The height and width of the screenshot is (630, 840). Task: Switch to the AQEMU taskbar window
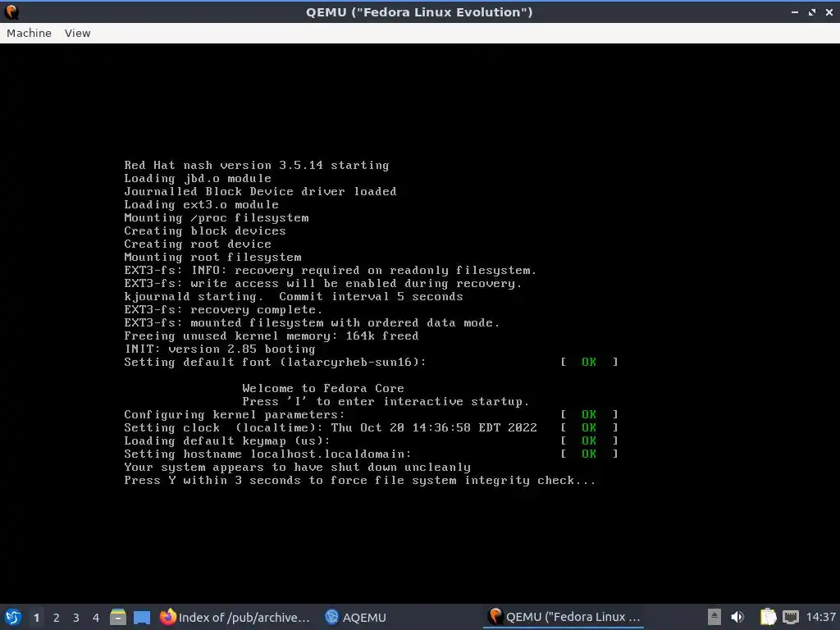pyautogui.click(x=356, y=617)
